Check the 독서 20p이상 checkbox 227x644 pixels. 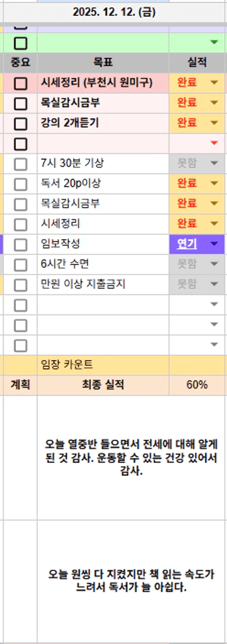point(20,184)
